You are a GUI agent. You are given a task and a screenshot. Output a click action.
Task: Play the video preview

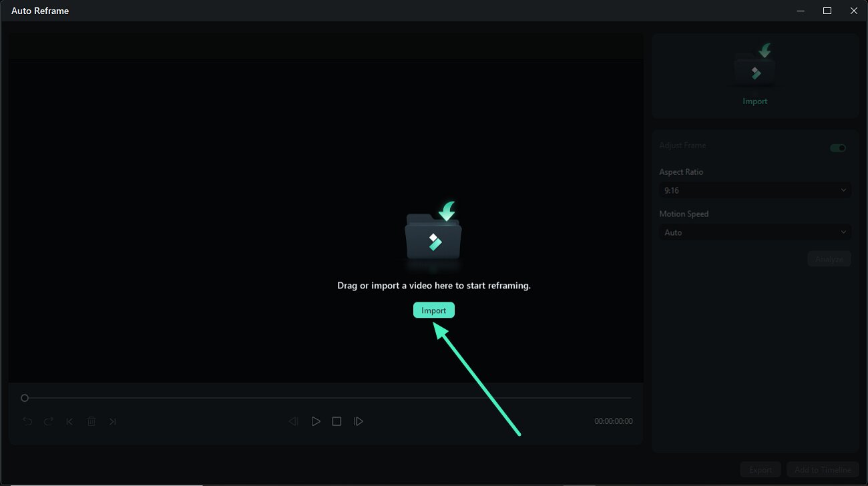(316, 421)
